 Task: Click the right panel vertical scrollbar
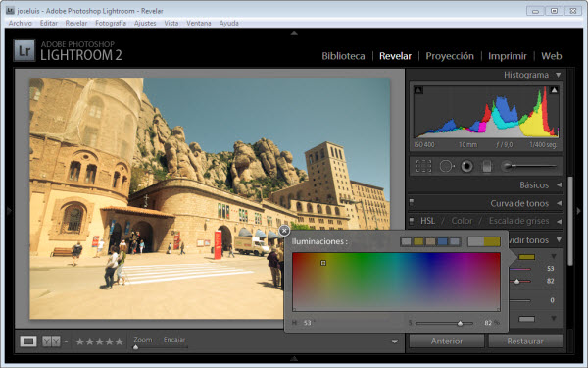coord(570,222)
